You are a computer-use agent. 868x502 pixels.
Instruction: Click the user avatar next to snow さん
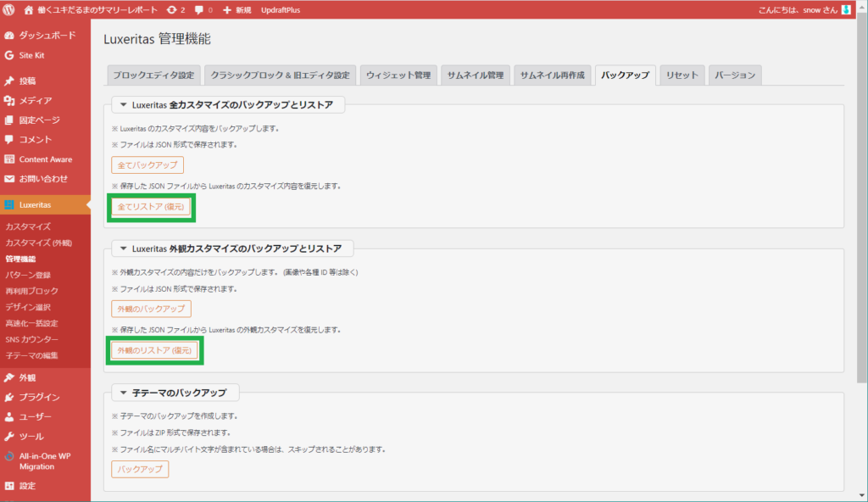coord(846,10)
